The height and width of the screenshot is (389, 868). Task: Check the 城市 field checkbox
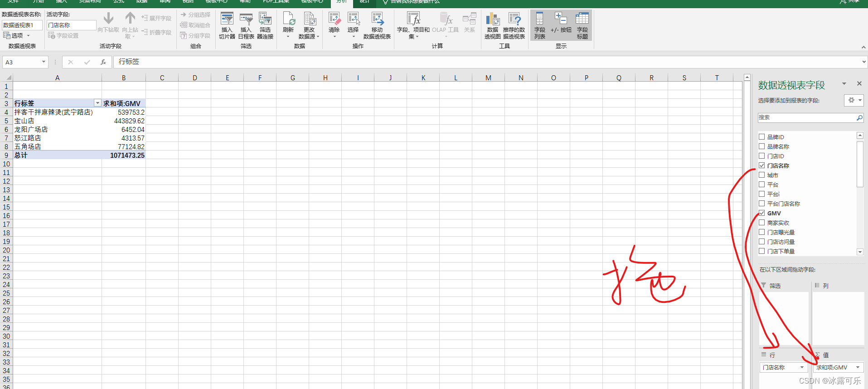(x=762, y=175)
